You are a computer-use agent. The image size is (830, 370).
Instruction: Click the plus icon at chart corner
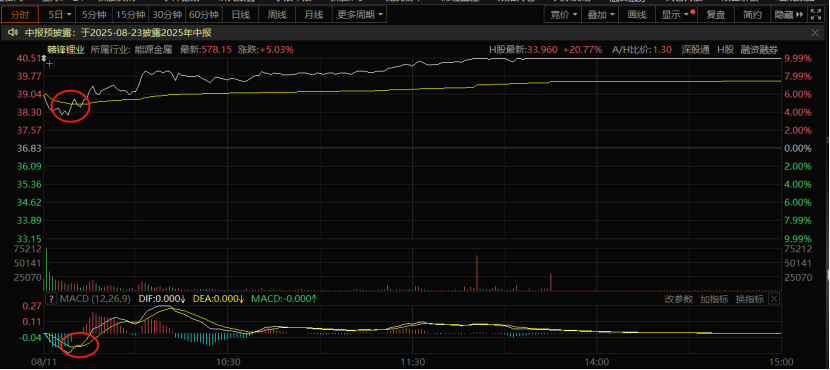click(x=49, y=64)
